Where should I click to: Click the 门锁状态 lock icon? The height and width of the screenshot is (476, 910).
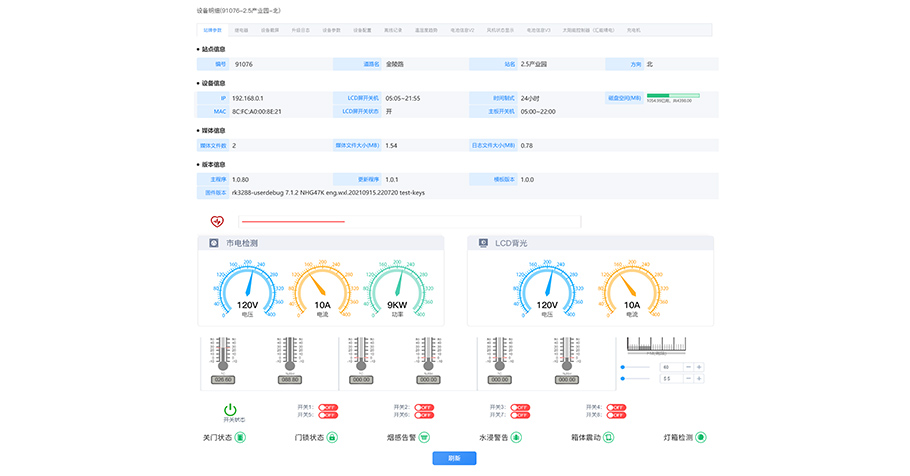(x=332, y=437)
